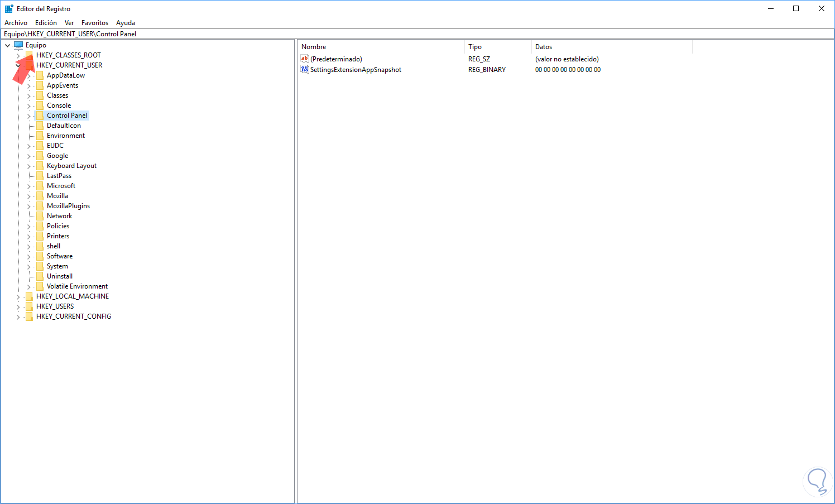Image resolution: width=835 pixels, height=504 pixels.
Task: Click the EUDC folder icon
Action: 40,146
